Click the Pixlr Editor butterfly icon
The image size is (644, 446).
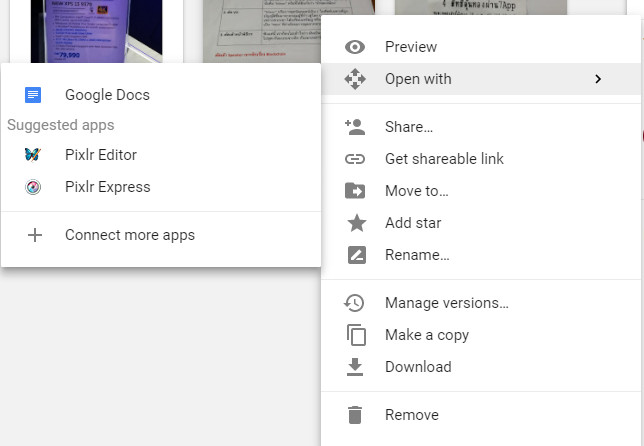tap(33, 155)
